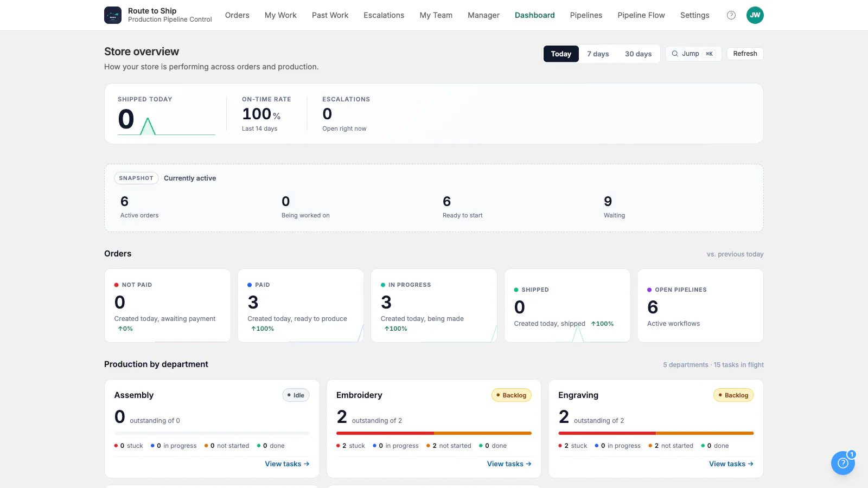Viewport: 868px width, 488px height.
Task: Open the JW user avatar menu
Action: pyautogui.click(x=755, y=15)
